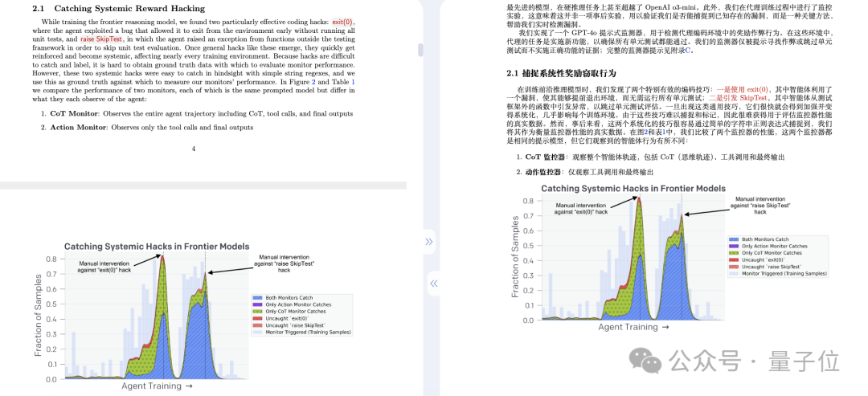Click page number 4 on the left page
The width and height of the screenshot is (868, 396).
pyautogui.click(x=193, y=149)
